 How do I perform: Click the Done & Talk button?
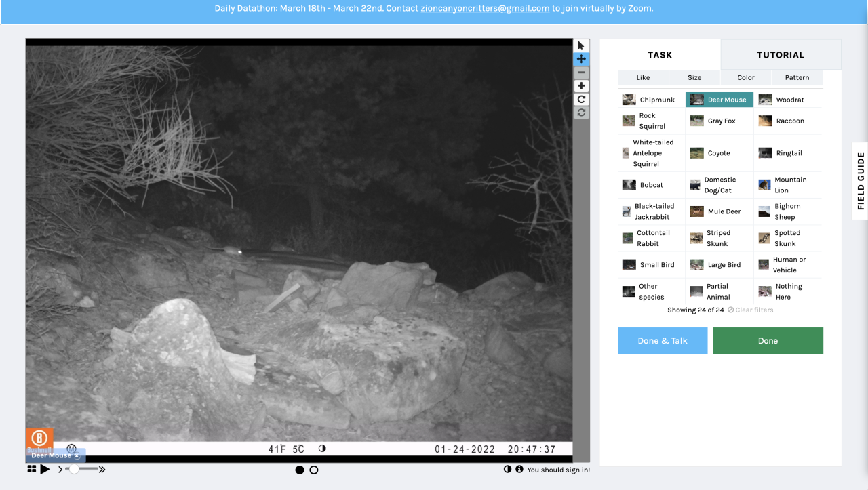pyautogui.click(x=663, y=341)
